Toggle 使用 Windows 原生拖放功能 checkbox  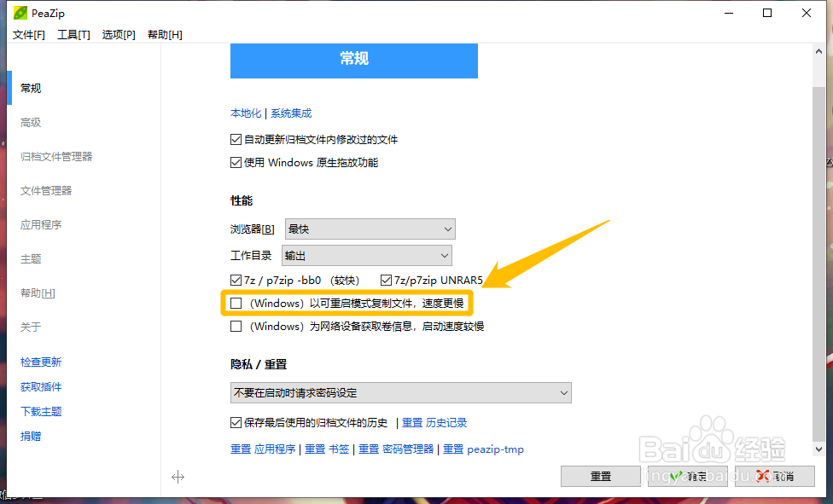[x=236, y=163]
